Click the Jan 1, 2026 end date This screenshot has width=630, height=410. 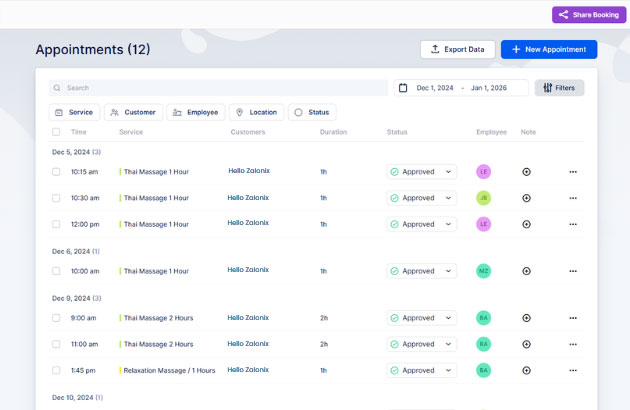(489, 88)
